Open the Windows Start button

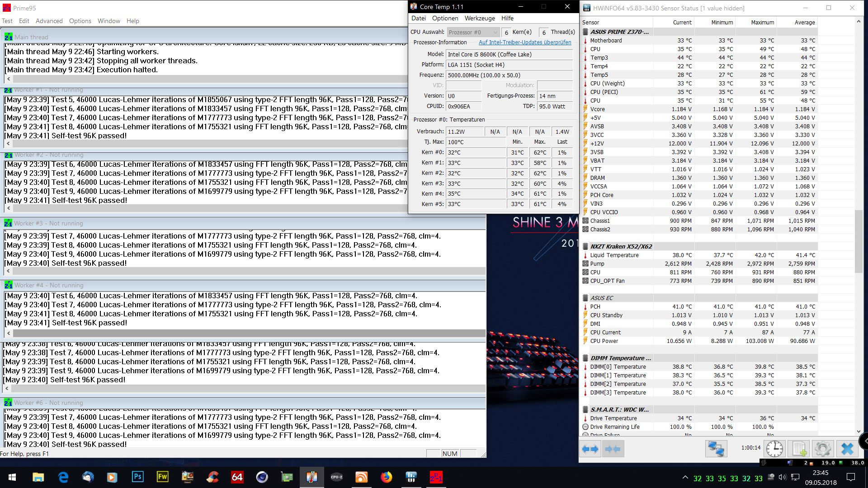[12, 477]
